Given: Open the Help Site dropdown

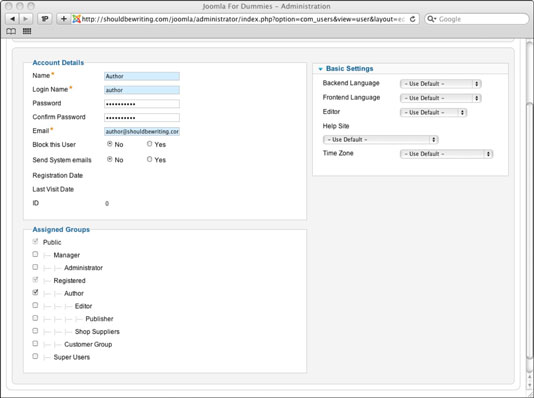Looking at the screenshot, I should click(x=380, y=140).
